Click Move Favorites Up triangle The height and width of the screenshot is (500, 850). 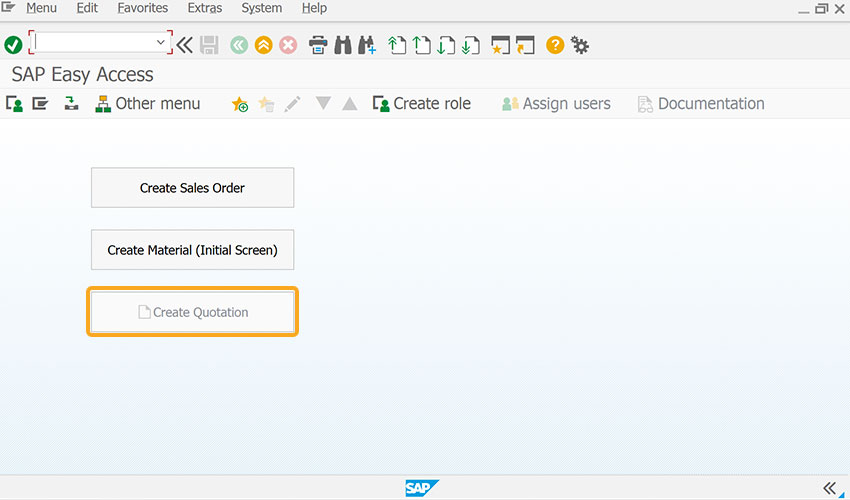point(350,103)
